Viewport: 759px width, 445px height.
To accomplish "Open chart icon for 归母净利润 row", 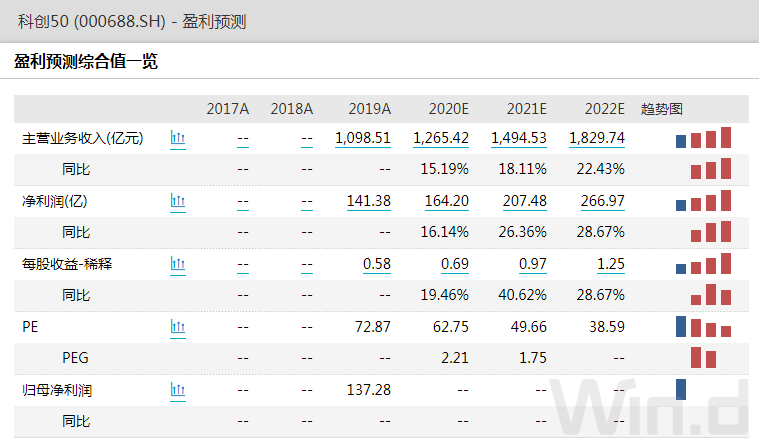I will pos(178,390).
